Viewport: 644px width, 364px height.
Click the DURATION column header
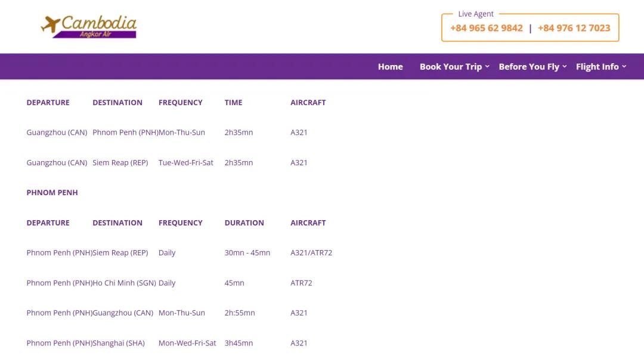click(x=244, y=223)
